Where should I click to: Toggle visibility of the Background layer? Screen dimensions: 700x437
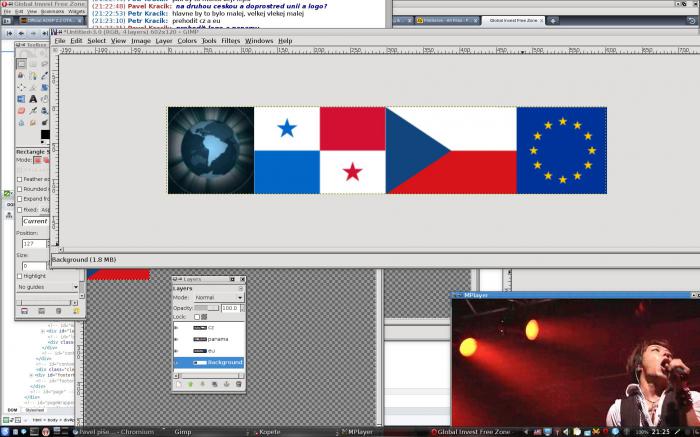pyautogui.click(x=176, y=362)
